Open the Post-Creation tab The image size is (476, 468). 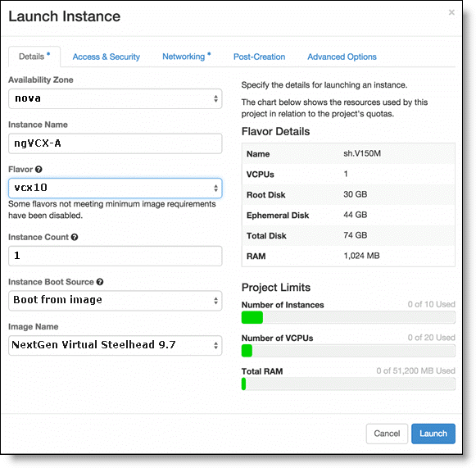click(259, 57)
